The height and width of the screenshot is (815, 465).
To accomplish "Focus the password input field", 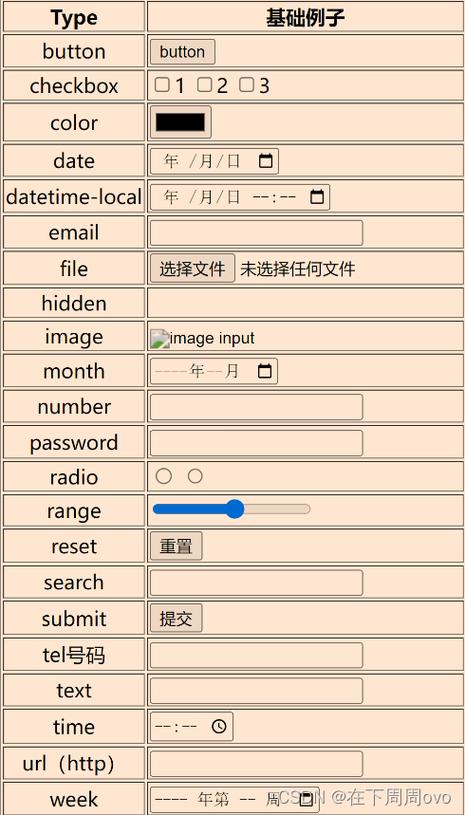I will click(256, 443).
